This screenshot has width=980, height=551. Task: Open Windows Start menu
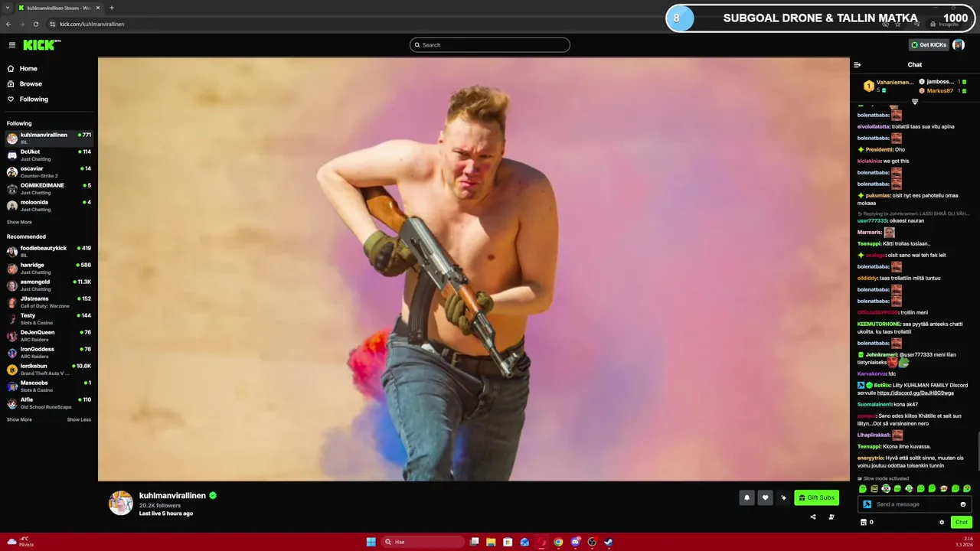pyautogui.click(x=371, y=542)
